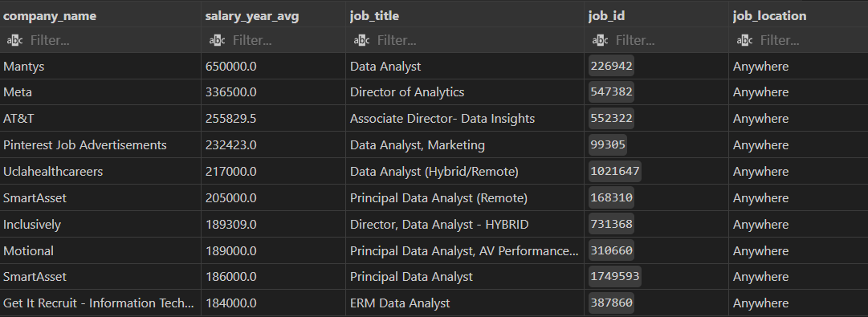
Task: Select the Mantys company cell
Action: pos(100,67)
